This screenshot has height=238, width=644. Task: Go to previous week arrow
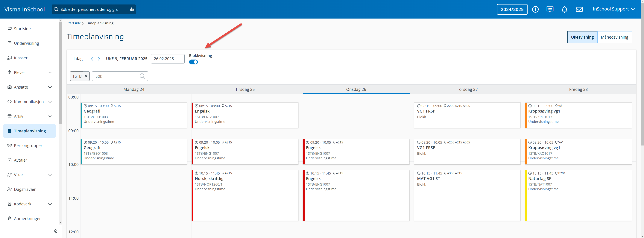pos(92,58)
